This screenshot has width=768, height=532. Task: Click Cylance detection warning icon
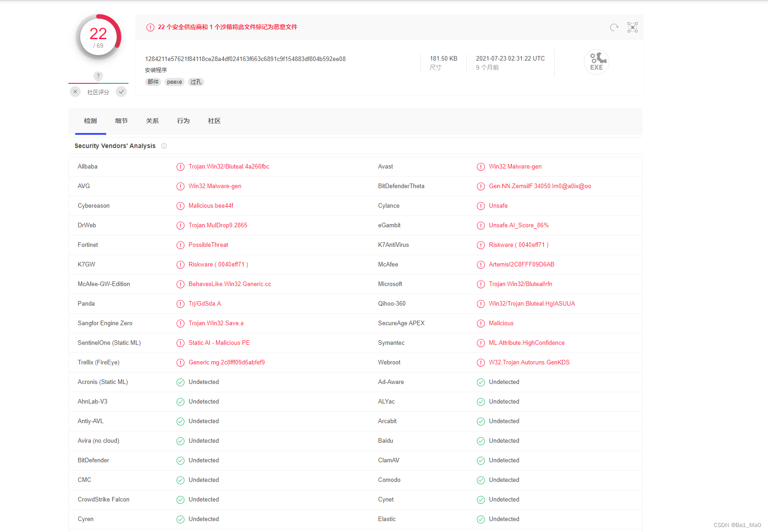pos(481,206)
